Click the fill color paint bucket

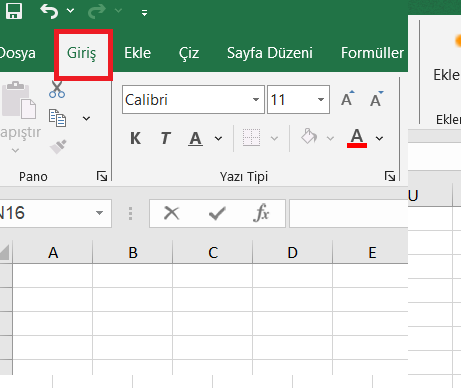click(x=309, y=137)
